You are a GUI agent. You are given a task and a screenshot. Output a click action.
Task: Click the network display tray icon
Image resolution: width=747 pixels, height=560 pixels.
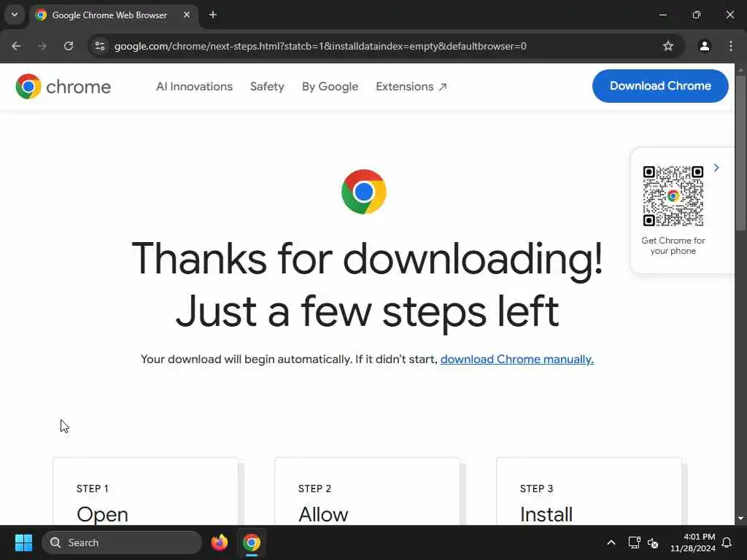click(634, 542)
